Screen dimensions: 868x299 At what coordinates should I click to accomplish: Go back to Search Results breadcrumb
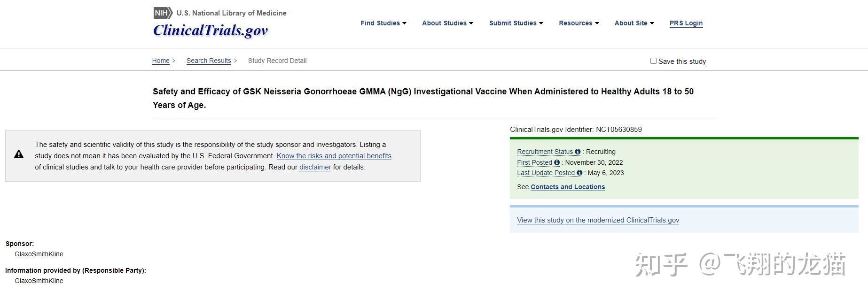(208, 61)
